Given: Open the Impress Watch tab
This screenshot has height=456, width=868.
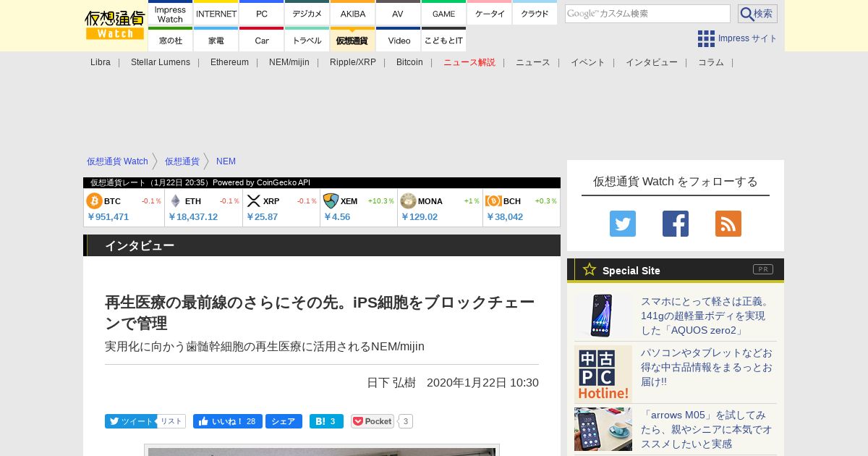Looking at the screenshot, I should (x=170, y=14).
